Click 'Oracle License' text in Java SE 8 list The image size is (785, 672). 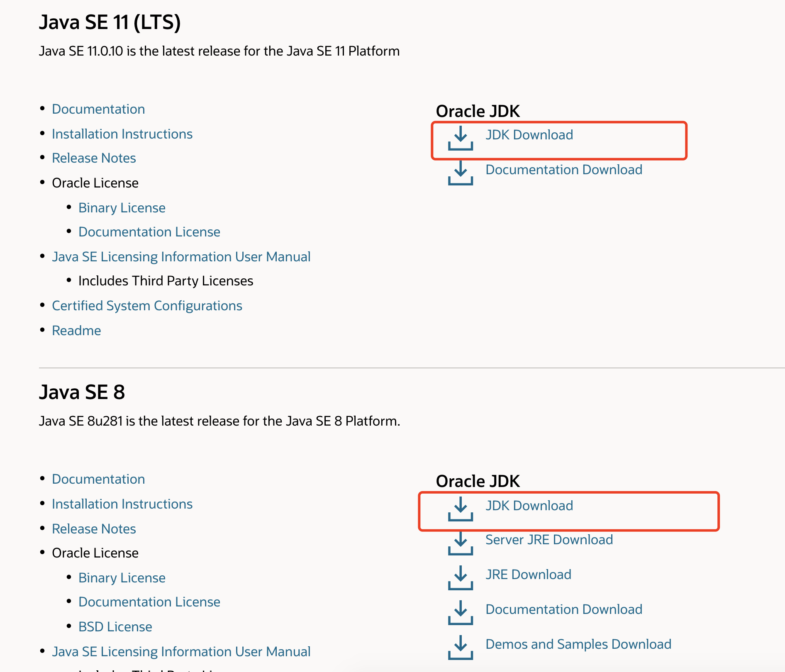[x=95, y=553]
